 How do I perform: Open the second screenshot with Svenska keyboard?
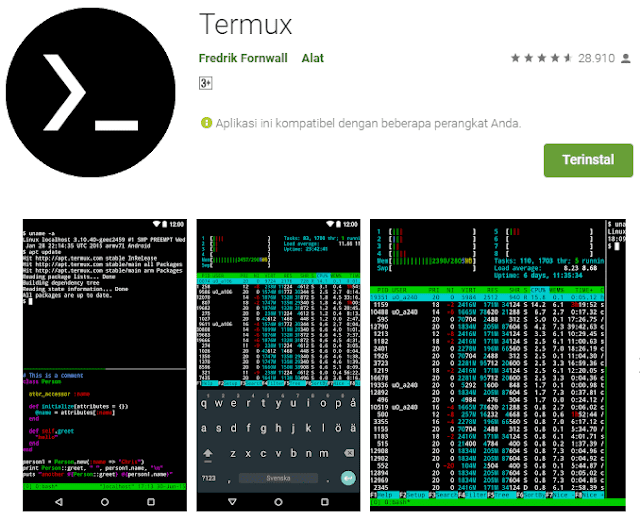[x=278, y=365]
